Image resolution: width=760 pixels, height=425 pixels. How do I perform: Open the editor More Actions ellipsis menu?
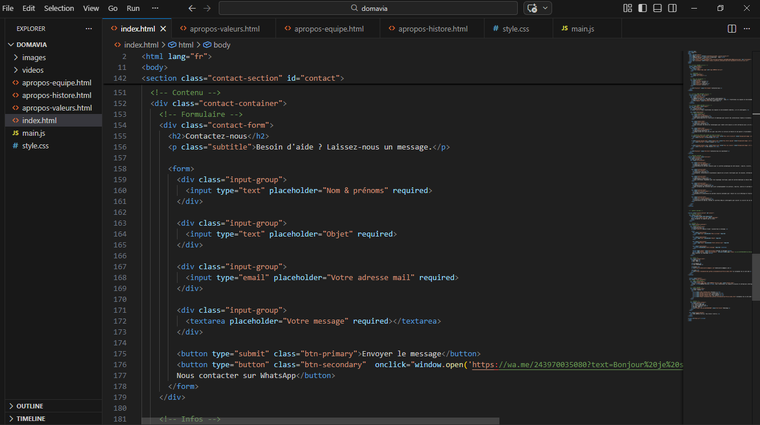(747, 29)
